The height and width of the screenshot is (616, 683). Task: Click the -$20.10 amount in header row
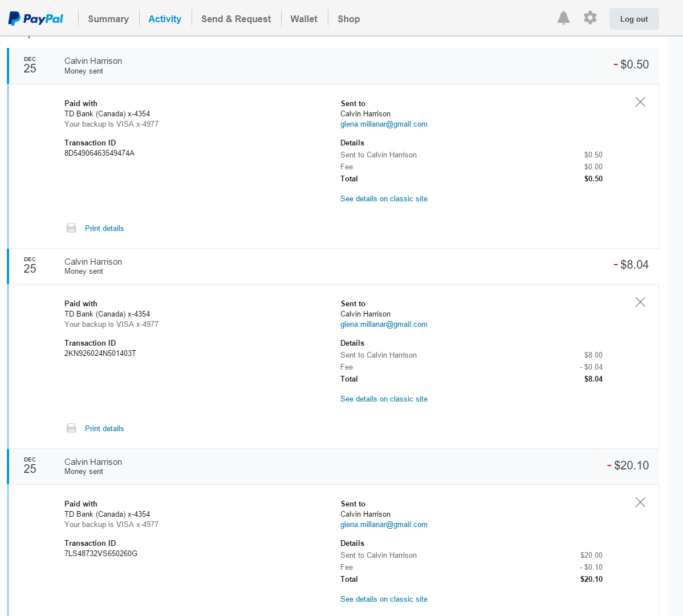pos(628,465)
